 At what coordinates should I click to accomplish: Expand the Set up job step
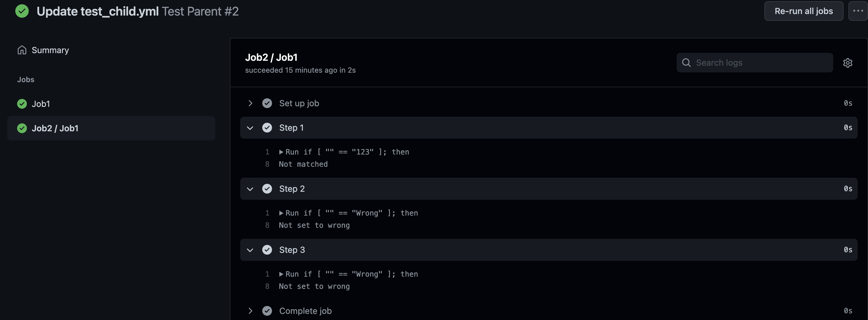[250, 103]
